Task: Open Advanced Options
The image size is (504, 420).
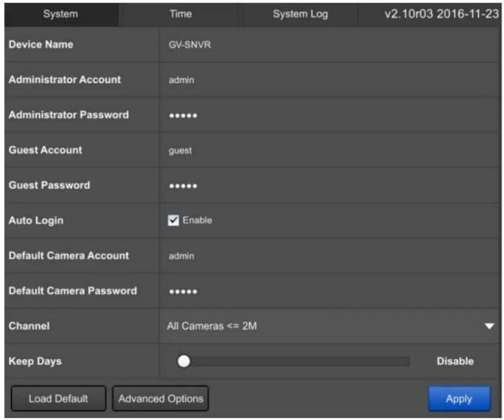Action: tap(161, 399)
